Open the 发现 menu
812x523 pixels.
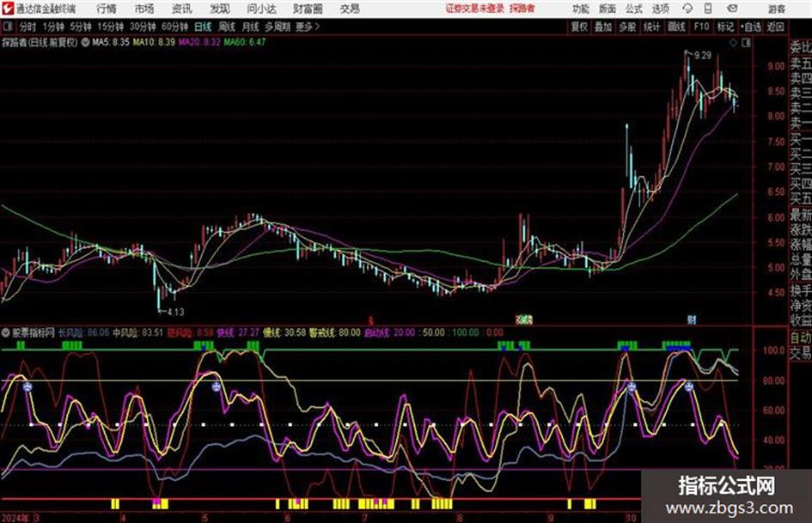(220, 9)
